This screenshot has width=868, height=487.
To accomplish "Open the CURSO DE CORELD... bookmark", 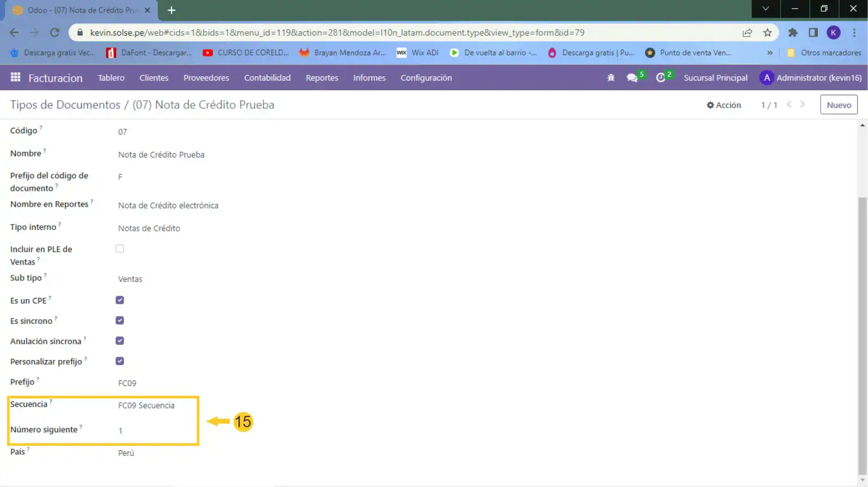I will 246,52.
